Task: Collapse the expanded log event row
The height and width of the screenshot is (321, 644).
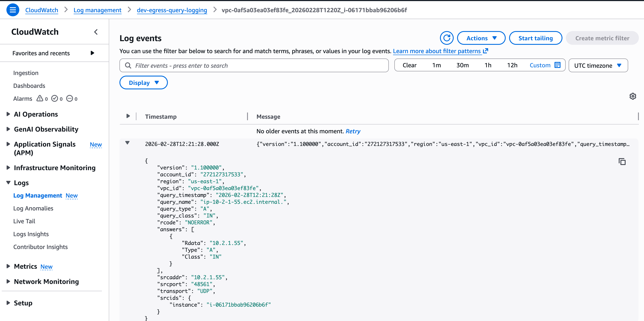Action: tap(128, 143)
